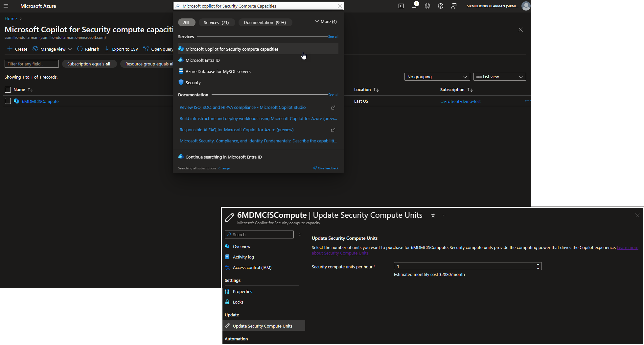The image size is (644, 345).
Task: Select Microsoft Entra ID service result
Action: coord(258,60)
